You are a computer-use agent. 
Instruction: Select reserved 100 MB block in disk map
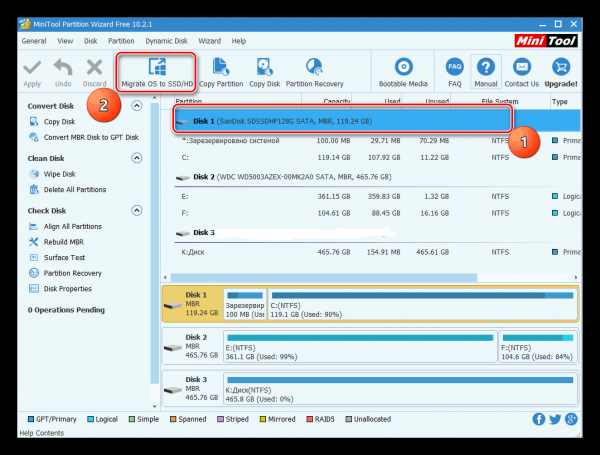245,305
